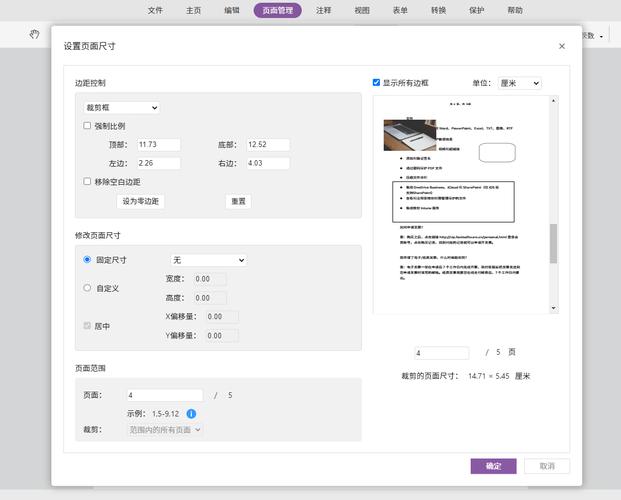Open the 单位 厘米 unit dropdown
Viewport: 621px width, 500px height.
tap(519, 83)
